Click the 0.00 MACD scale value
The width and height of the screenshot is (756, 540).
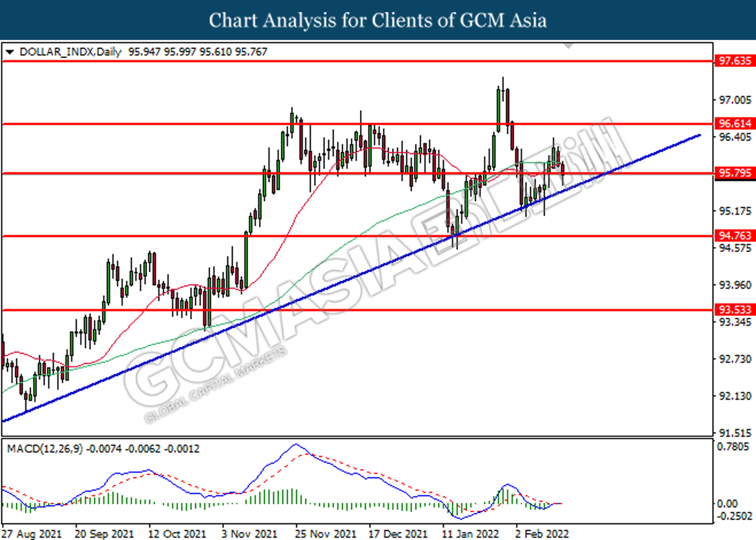[x=727, y=504]
